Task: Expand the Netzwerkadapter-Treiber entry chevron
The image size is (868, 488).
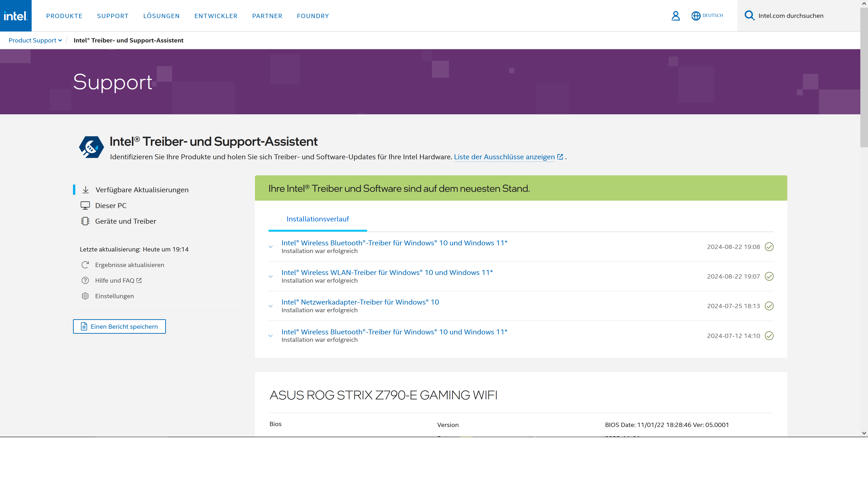Action: 271,306
